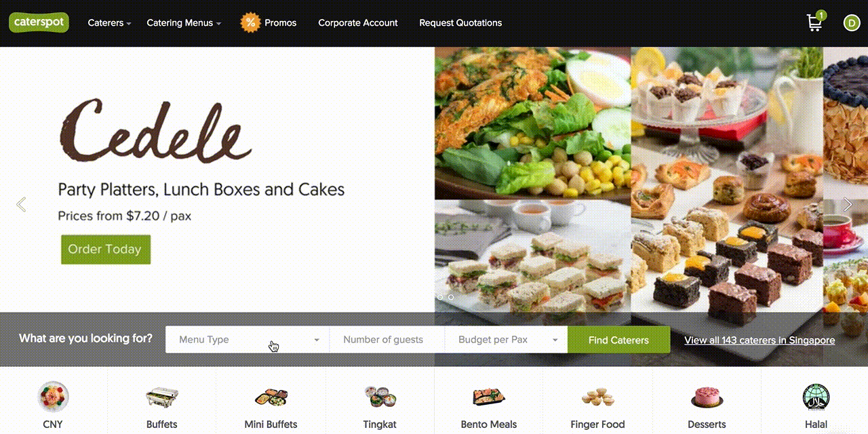
Task: Open the Desserts category icon
Action: tap(707, 397)
